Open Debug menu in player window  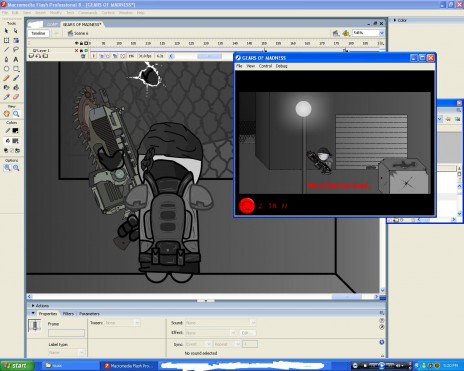(281, 66)
